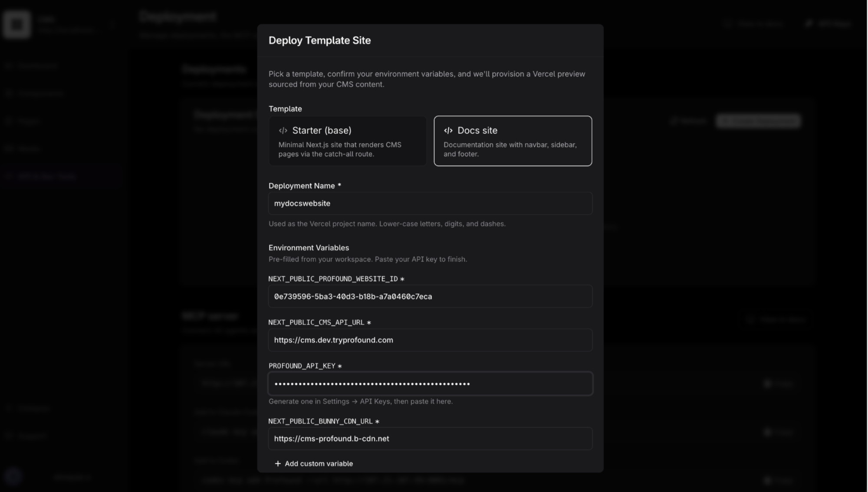
Task: Click the 'Minimal Next.js site' description text
Action: [x=340, y=149]
